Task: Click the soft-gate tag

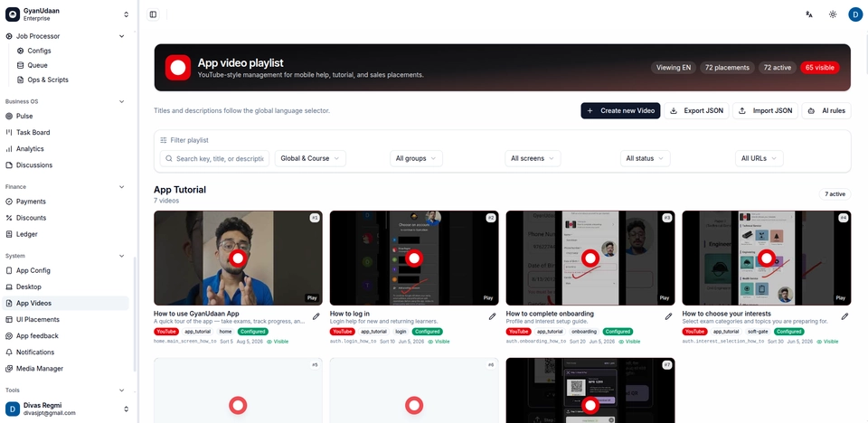Action: click(x=758, y=332)
